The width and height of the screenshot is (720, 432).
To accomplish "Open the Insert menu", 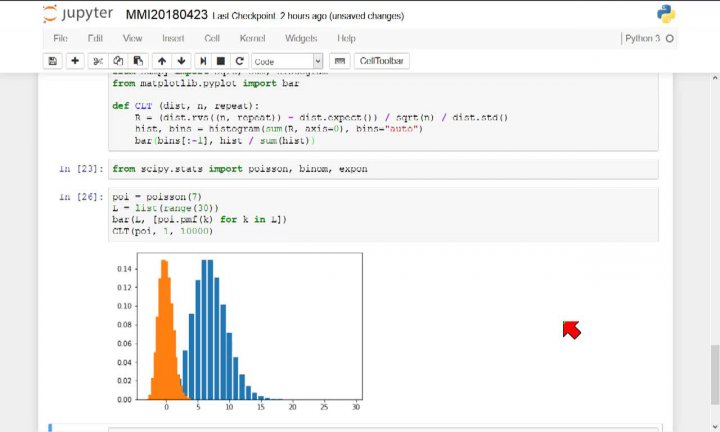I will coord(173,38).
